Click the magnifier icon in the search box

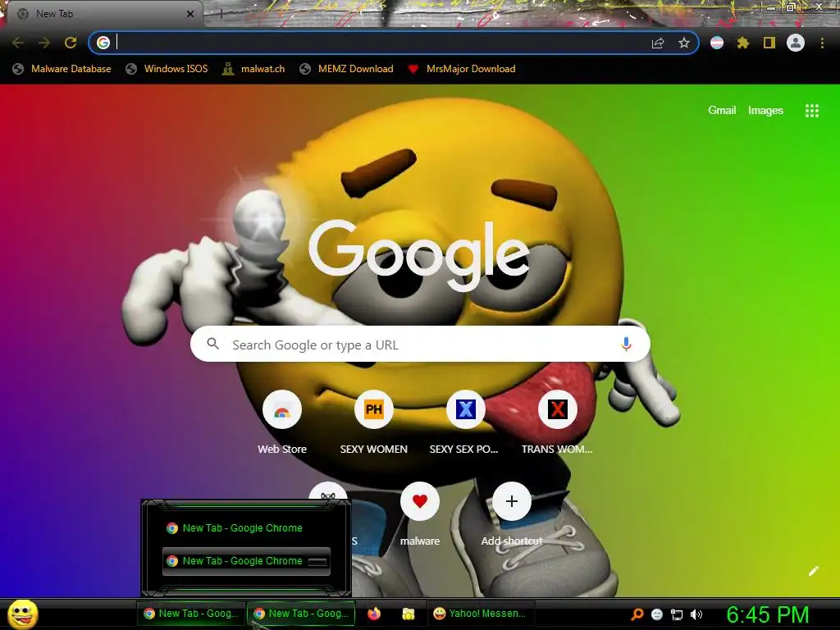click(213, 344)
